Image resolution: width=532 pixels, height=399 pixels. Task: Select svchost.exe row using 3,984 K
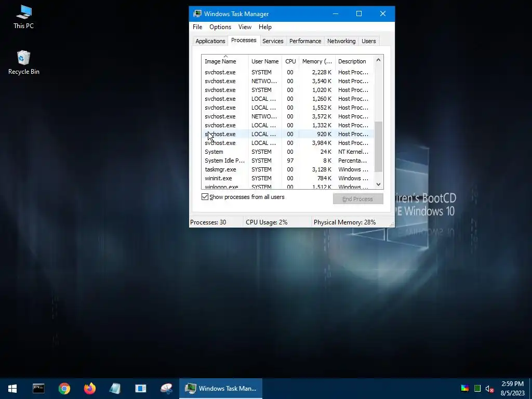coord(288,143)
